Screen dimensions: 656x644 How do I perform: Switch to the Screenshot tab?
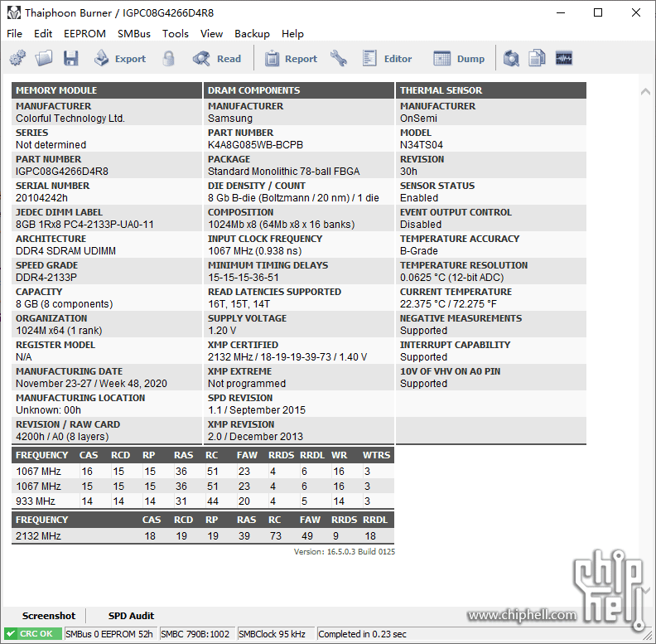(49, 616)
